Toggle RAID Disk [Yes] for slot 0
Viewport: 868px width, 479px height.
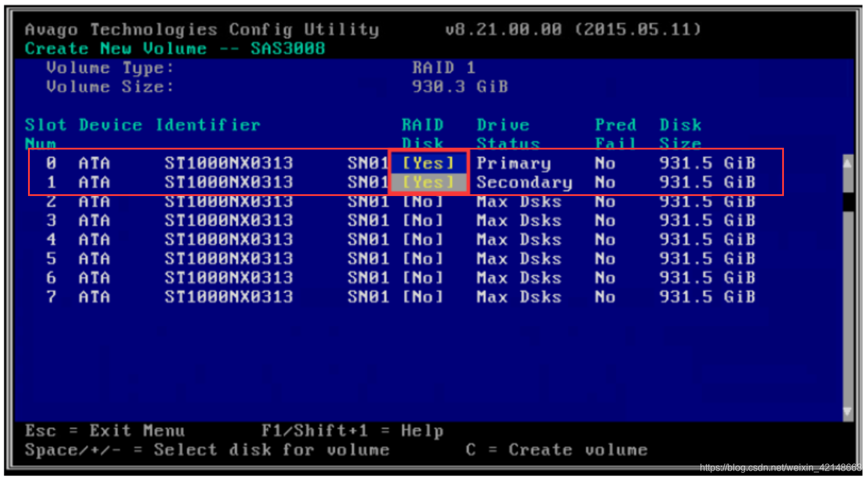pyautogui.click(x=428, y=163)
